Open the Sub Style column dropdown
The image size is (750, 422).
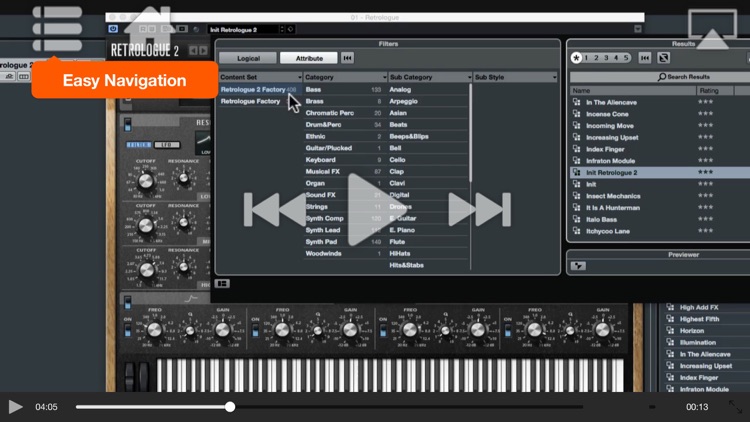click(554, 77)
